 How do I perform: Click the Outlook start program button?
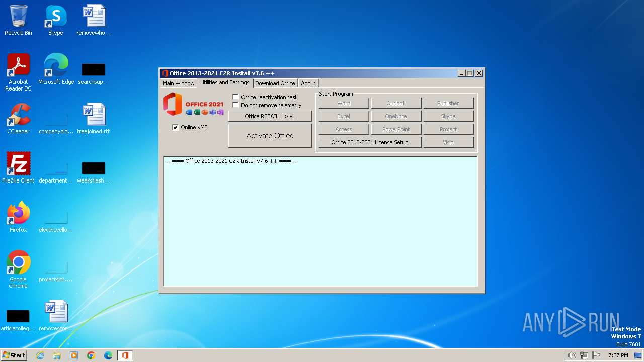[x=396, y=103]
